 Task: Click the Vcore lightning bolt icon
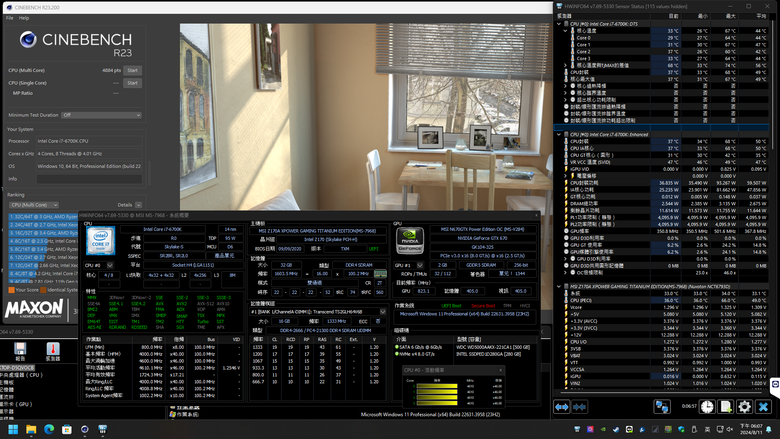click(567, 307)
